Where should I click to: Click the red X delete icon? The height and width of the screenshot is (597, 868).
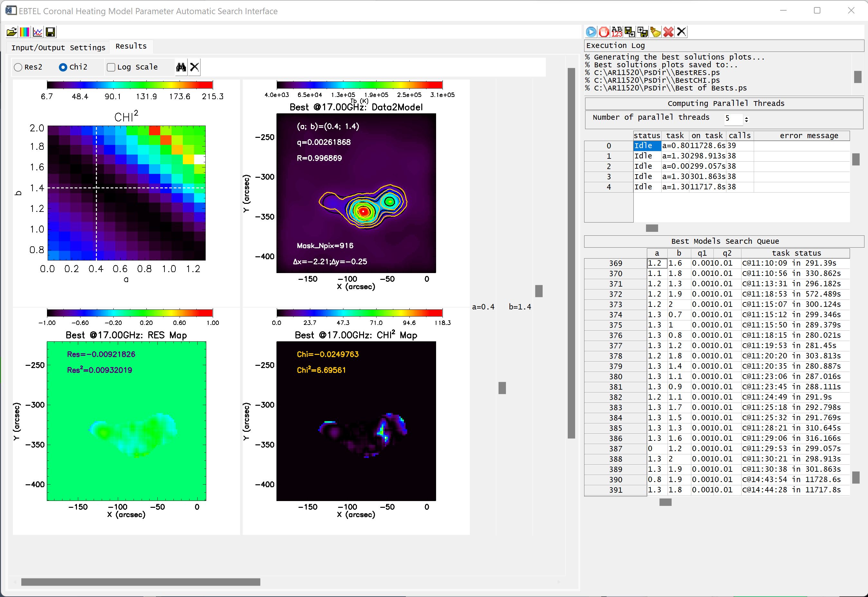click(x=668, y=32)
